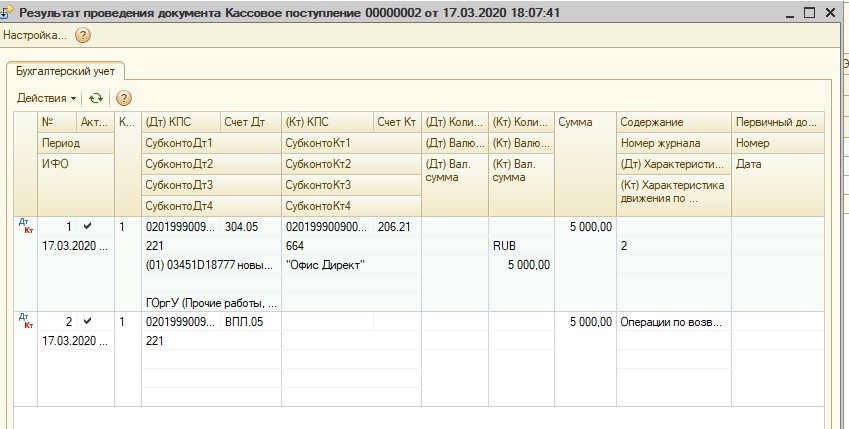This screenshot has width=849, height=429.
Task: Open the Действия dropdown menu
Action: (47, 98)
